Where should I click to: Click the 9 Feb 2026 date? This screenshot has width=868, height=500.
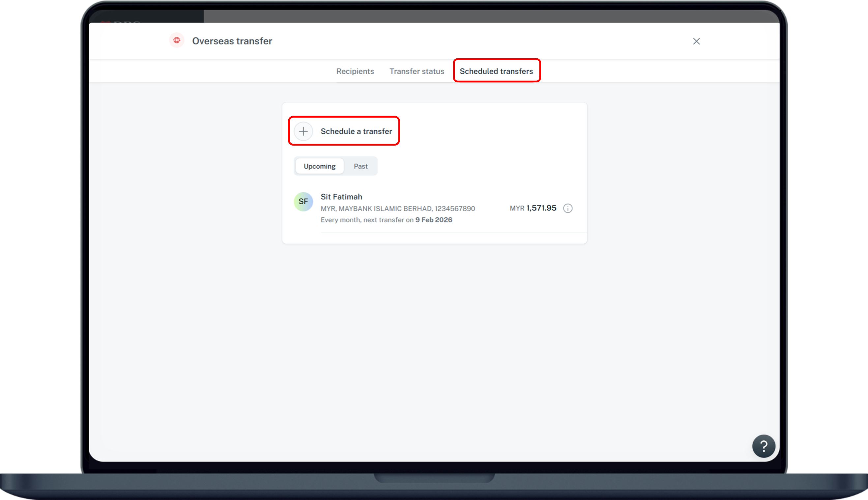click(x=433, y=220)
